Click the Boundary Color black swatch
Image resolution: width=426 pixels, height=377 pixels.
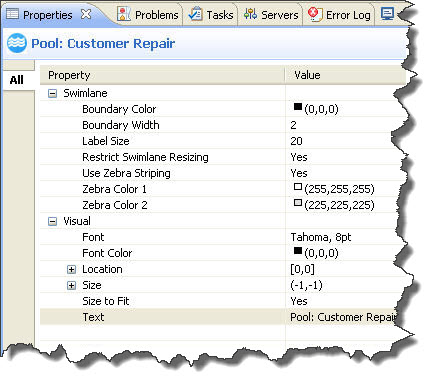[x=298, y=107]
